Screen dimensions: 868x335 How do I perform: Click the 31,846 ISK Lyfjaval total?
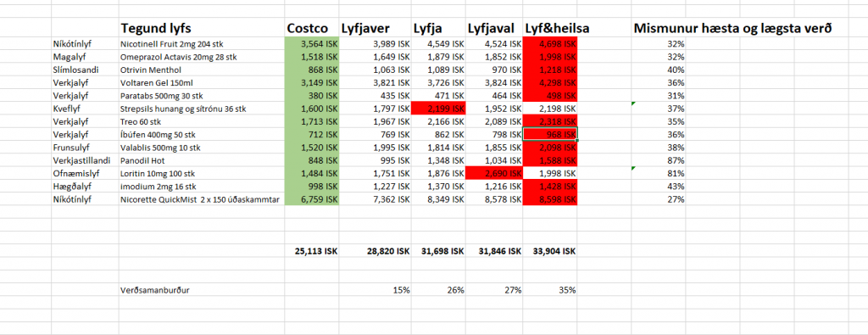click(x=494, y=251)
